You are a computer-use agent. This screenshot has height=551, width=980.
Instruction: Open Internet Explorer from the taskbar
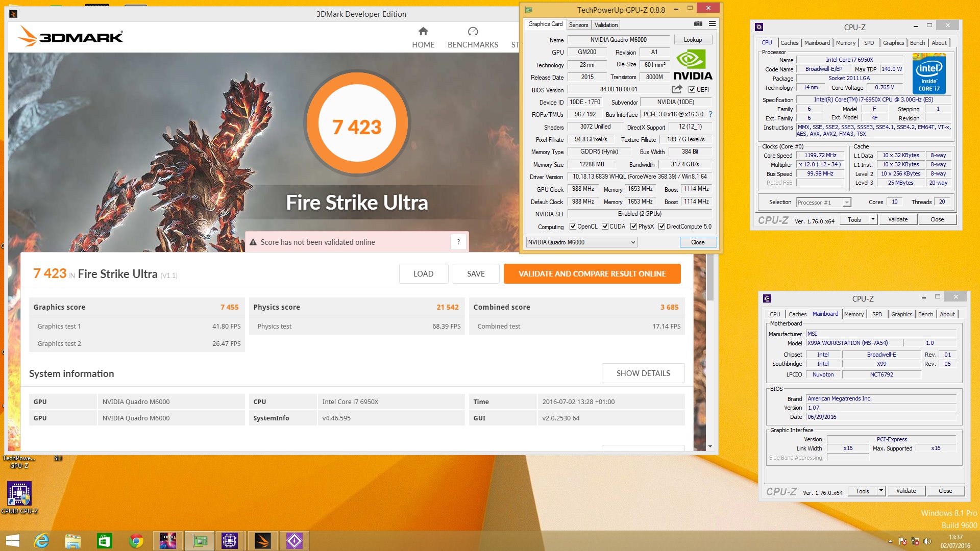coord(41,541)
